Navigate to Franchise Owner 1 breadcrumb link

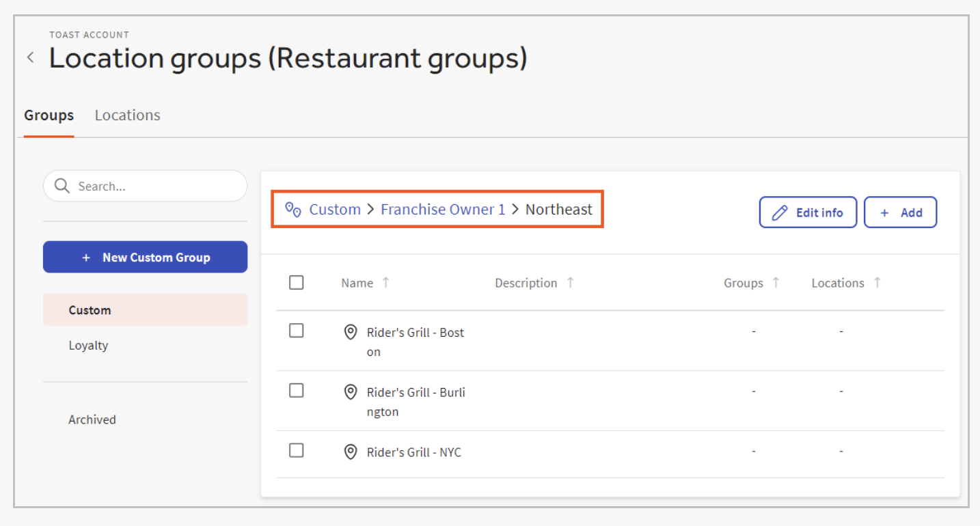pos(443,210)
